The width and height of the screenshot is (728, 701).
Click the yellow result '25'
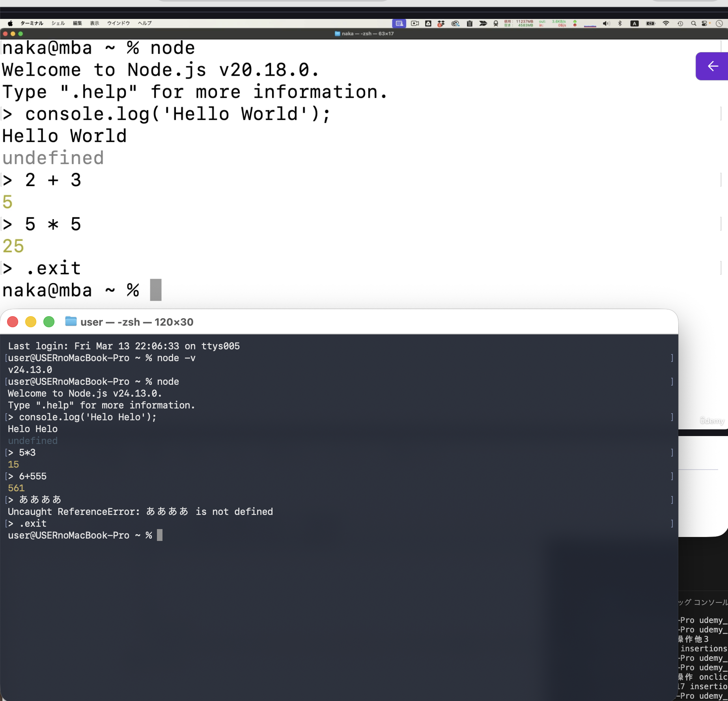pos(13,246)
